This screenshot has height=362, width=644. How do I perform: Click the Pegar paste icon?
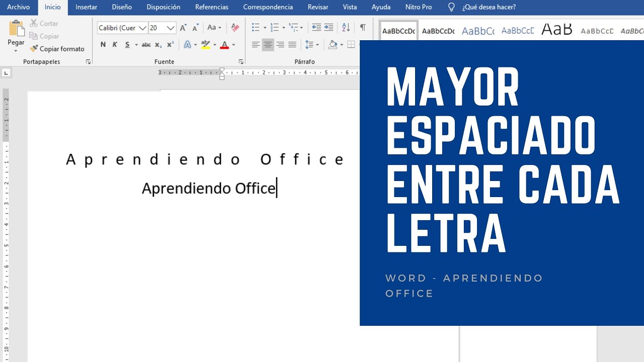(16, 28)
